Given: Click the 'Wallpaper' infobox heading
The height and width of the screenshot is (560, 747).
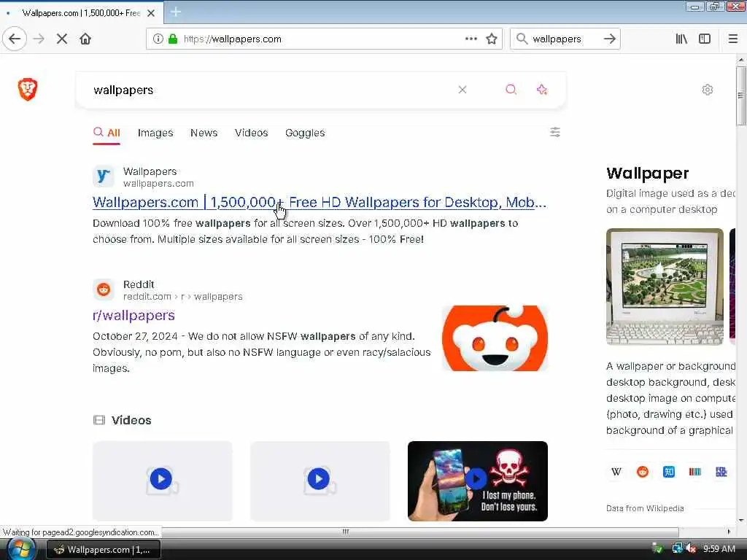Looking at the screenshot, I should 647,173.
